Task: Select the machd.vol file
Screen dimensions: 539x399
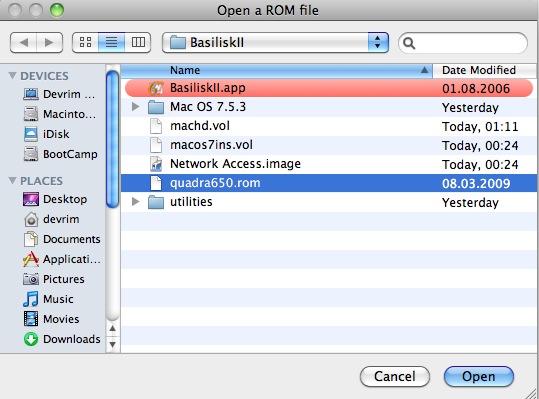Action: (329, 126)
